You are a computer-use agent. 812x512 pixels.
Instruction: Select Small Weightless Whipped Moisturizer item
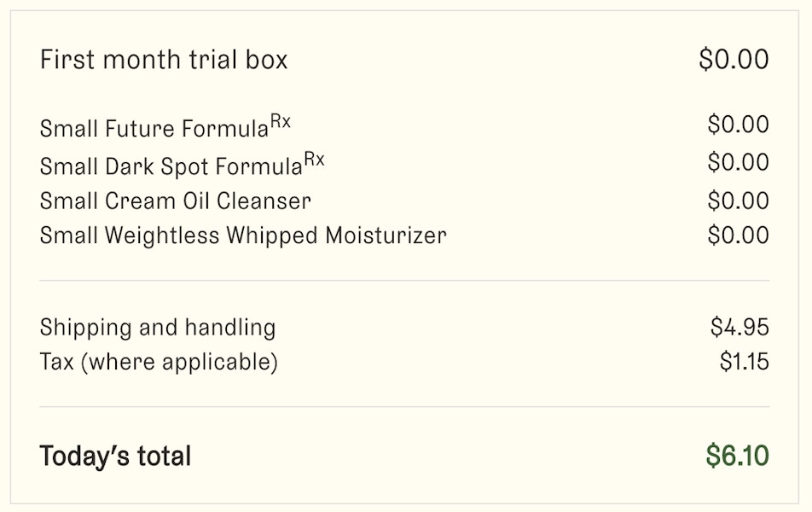tap(243, 236)
